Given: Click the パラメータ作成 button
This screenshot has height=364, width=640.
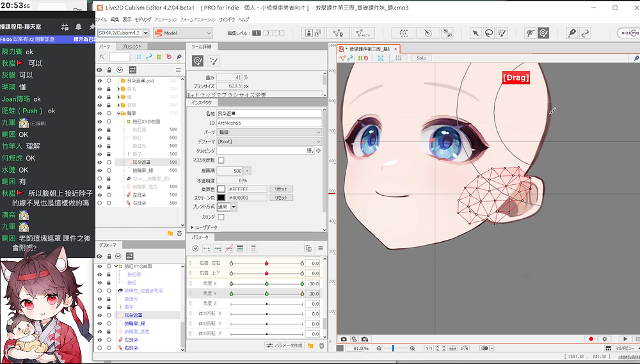Looking at the screenshot, I should (x=285, y=345).
